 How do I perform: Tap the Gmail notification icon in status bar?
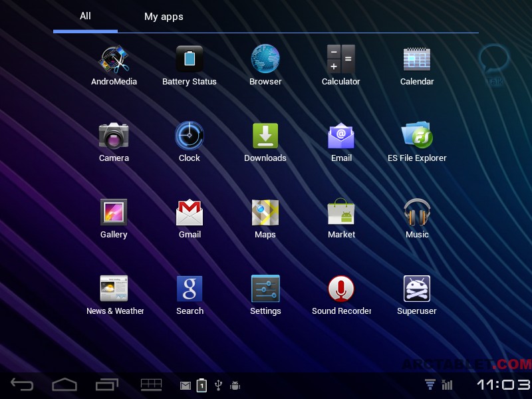186,385
